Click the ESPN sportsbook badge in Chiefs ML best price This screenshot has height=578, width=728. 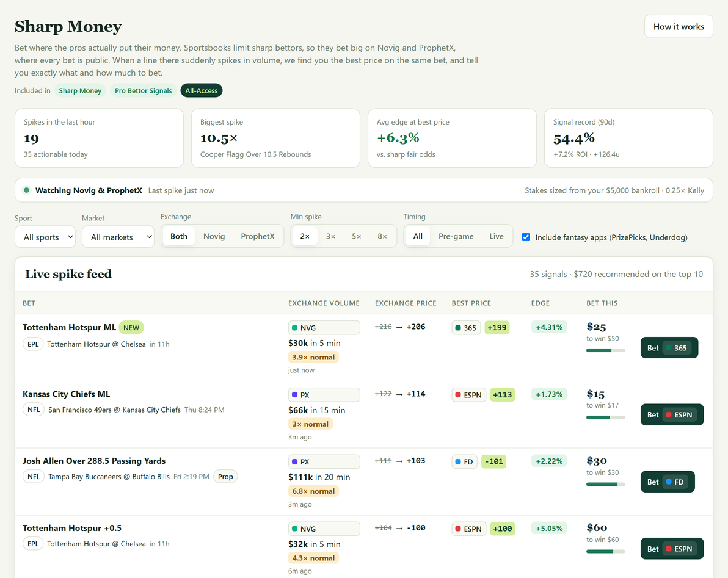click(469, 395)
